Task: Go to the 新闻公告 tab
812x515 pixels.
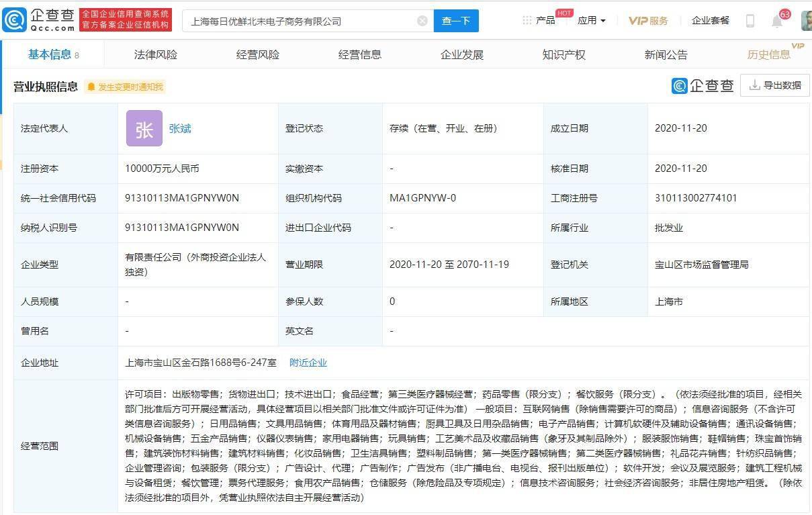Action: 666,54
